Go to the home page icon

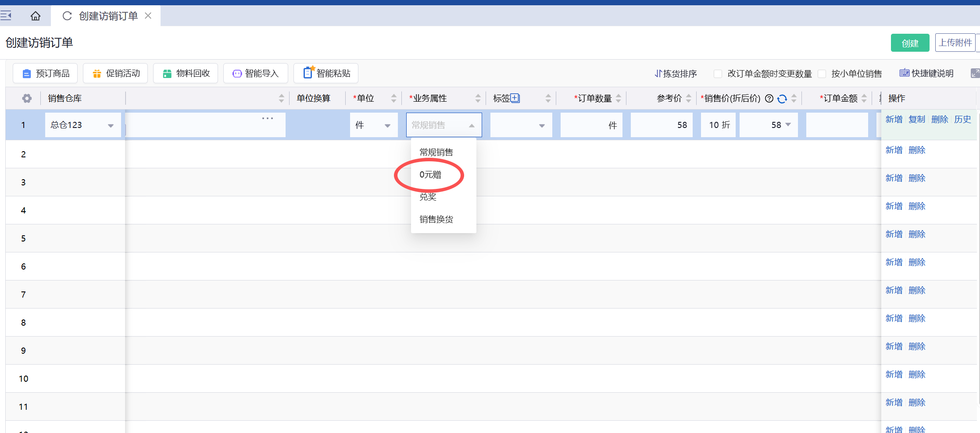pyautogui.click(x=36, y=16)
